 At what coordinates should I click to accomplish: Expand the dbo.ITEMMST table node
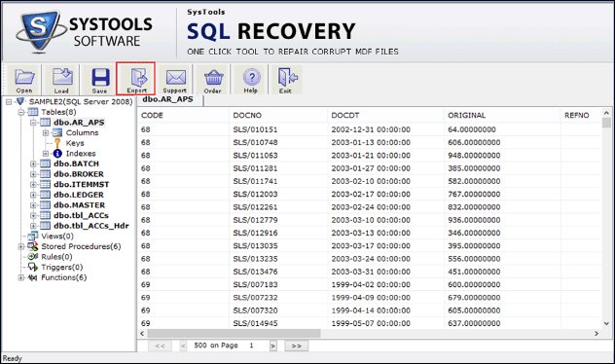pyautogui.click(x=34, y=184)
